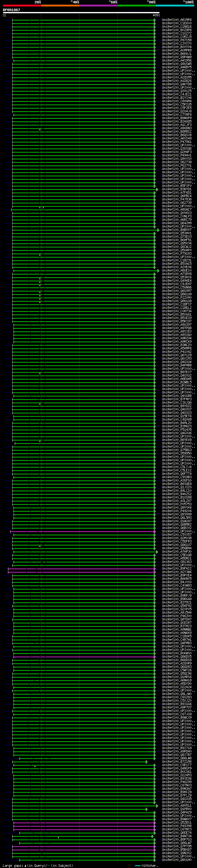Select label UniRef100_Q6FTT4
This screenshot has height=868, width=197.
pyautogui.click(x=177, y=474)
